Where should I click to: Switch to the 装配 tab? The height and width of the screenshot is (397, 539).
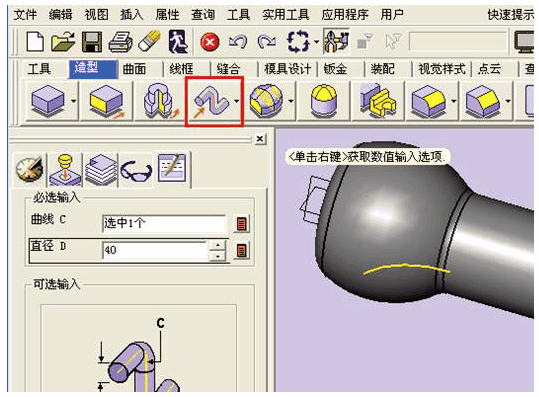pyautogui.click(x=382, y=69)
